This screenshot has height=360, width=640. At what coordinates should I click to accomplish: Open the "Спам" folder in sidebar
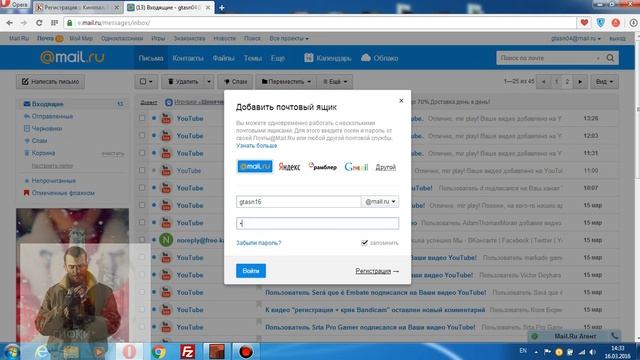(x=39, y=141)
